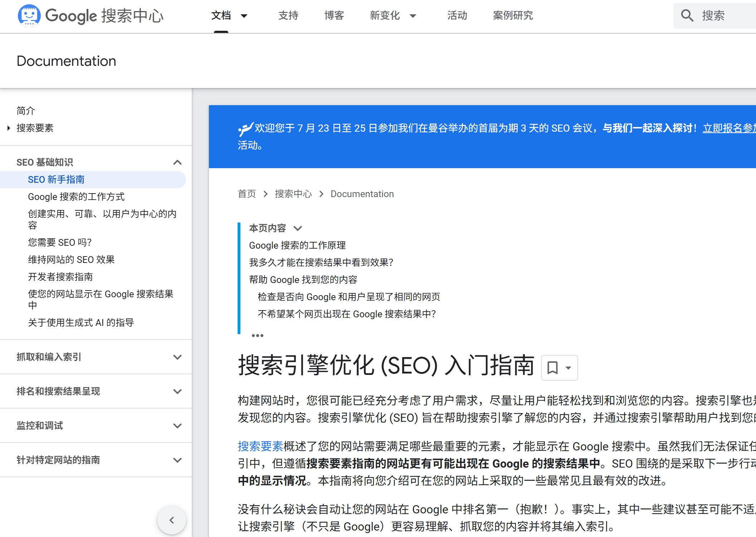Collapse the sidebar with the left arrow button
756x537 pixels.
pos(172,520)
